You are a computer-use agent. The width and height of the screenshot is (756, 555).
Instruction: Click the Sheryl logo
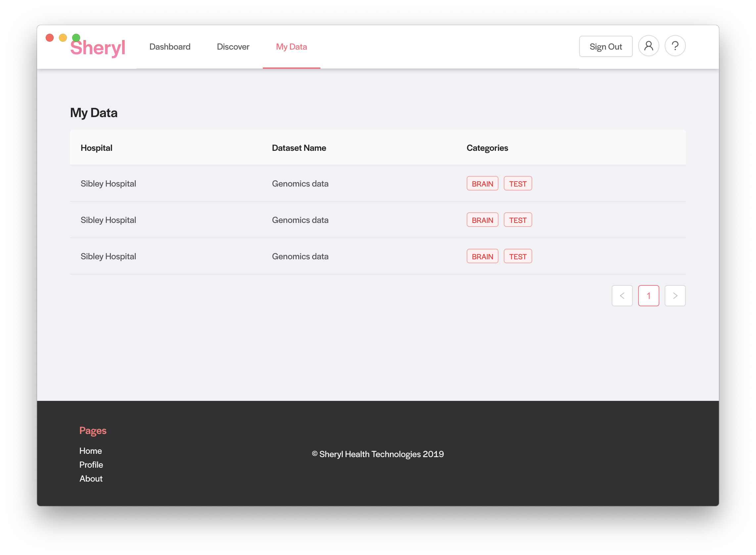click(x=98, y=48)
